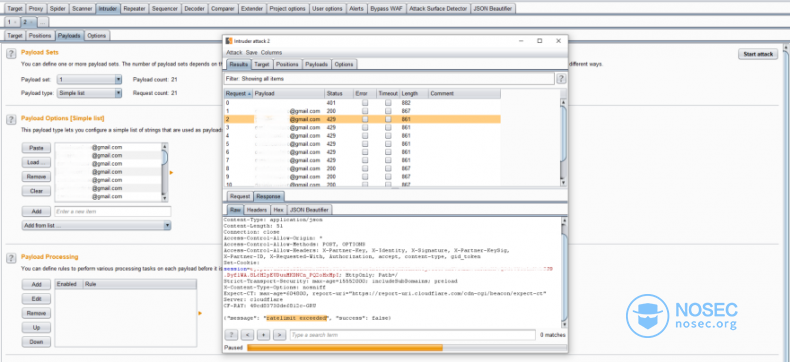Click Up button in Payload Processing
The image size is (790, 362).
pos(36,328)
